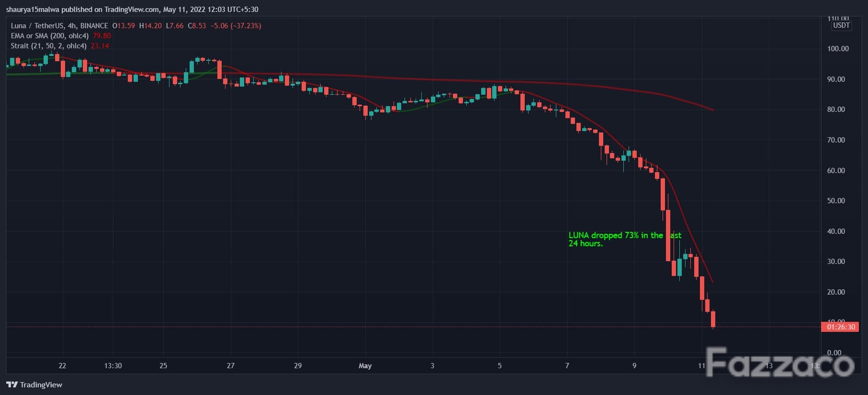
Task: Click the May date label on time axis
Action: (x=365, y=366)
